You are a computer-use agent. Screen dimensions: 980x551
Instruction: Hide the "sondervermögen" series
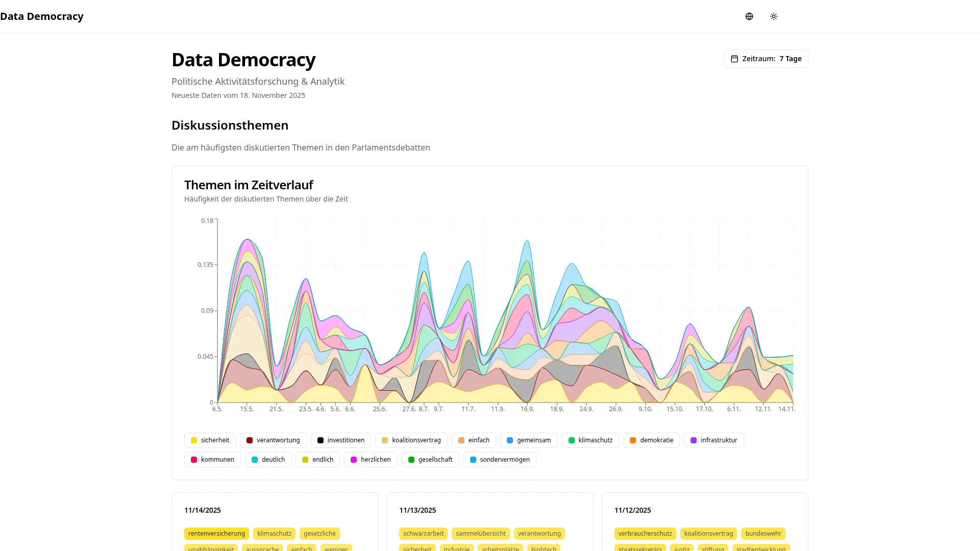[499, 459]
